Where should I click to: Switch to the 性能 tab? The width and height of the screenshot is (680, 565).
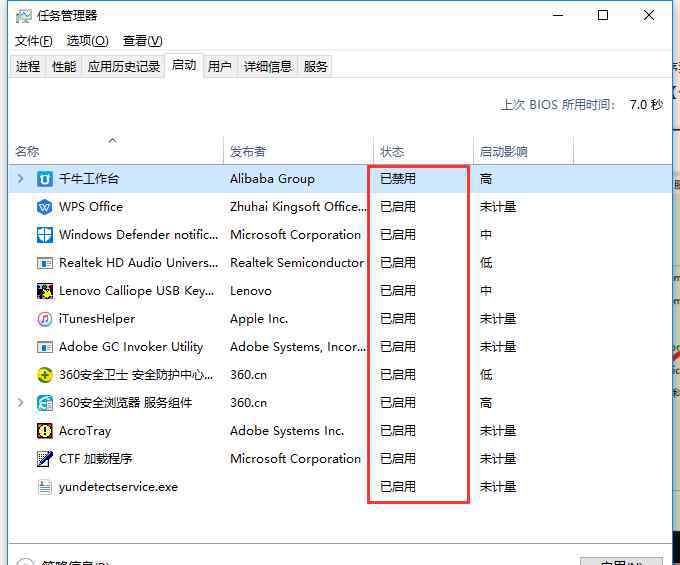click(x=64, y=66)
